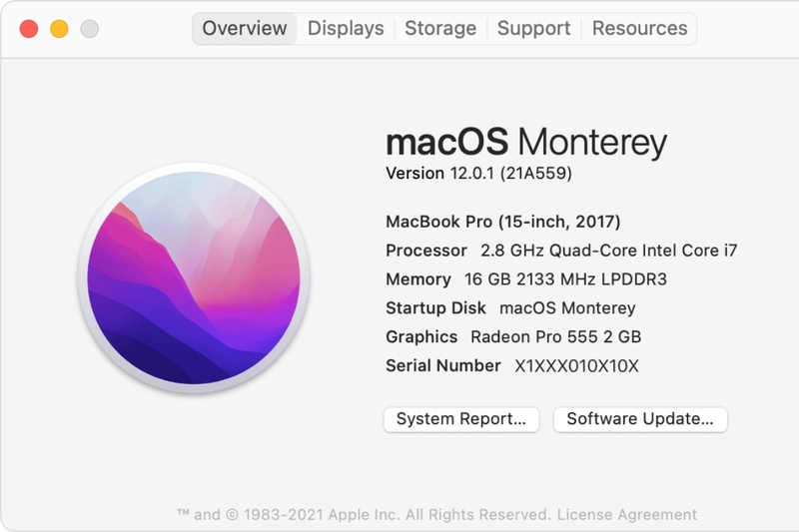Click the System Report... button
The height and width of the screenshot is (532, 799).
(x=461, y=419)
